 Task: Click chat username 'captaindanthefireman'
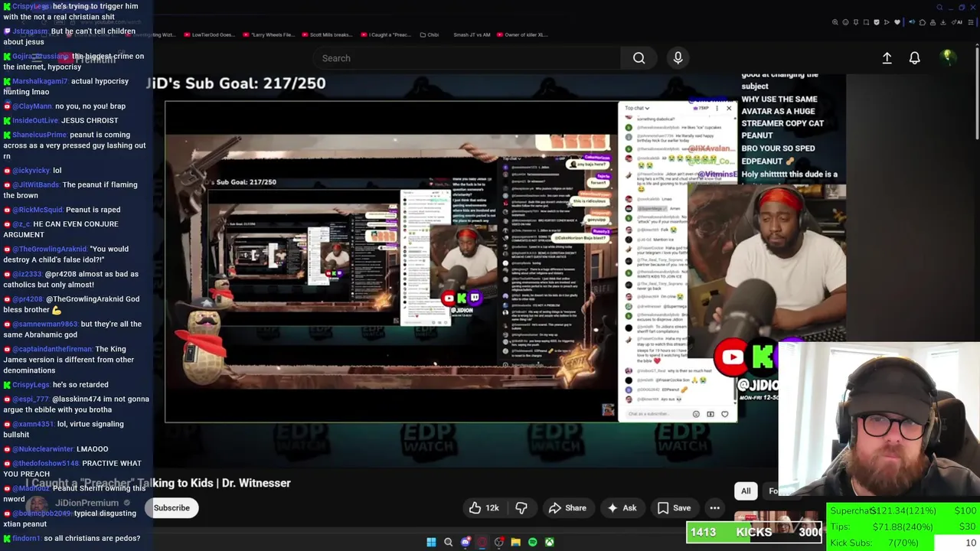[x=52, y=349]
